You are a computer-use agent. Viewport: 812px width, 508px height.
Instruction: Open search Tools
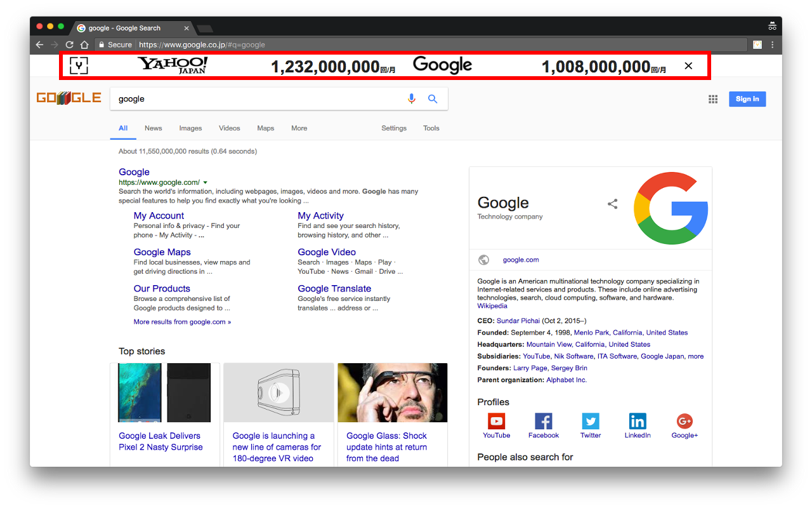pyautogui.click(x=431, y=128)
